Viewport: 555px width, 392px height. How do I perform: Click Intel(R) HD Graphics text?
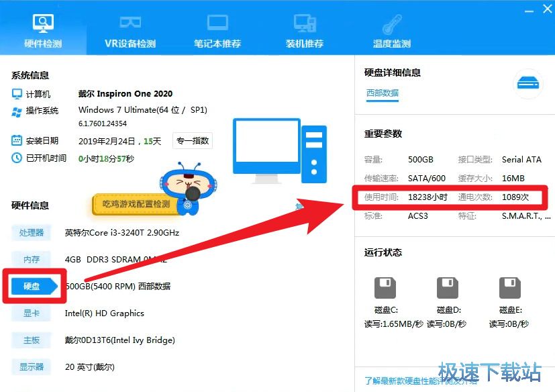105,313
